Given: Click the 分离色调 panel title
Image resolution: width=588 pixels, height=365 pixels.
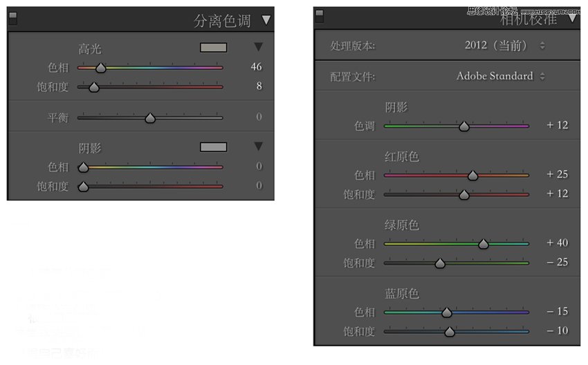Looking at the screenshot, I should (x=222, y=21).
